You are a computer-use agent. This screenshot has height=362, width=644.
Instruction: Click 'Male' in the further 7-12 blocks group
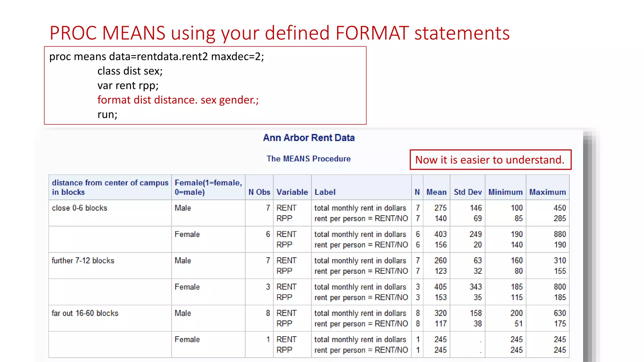click(183, 261)
